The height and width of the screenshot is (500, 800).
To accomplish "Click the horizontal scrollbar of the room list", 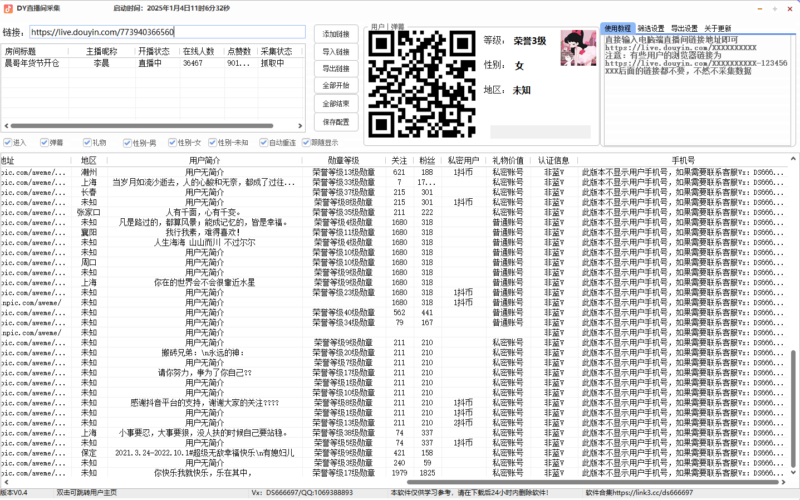I will pos(142,126).
